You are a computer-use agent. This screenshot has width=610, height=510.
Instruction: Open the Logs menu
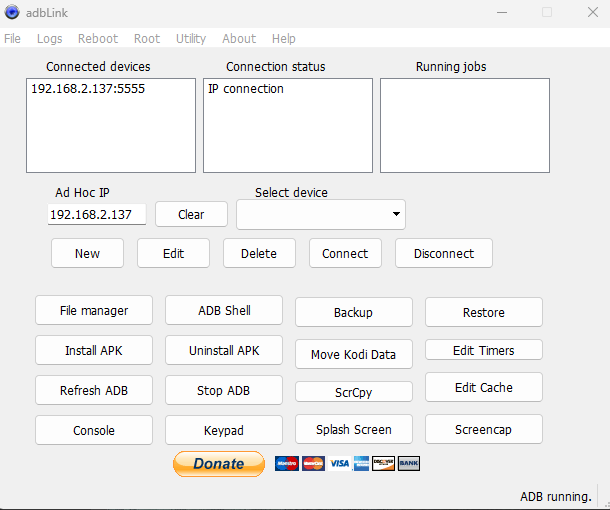pyautogui.click(x=49, y=38)
